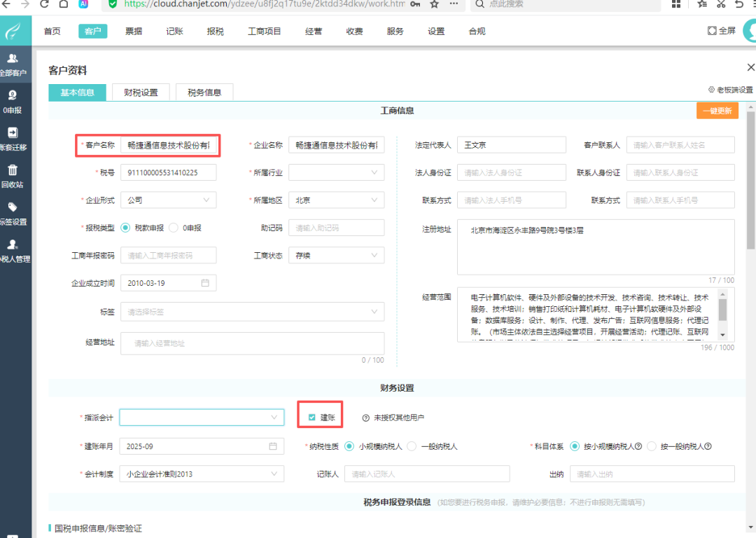Viewport: 756px width, 538px height.
Task: Click the gear icon next to 老板端设置
Action: tap(711, 90)
